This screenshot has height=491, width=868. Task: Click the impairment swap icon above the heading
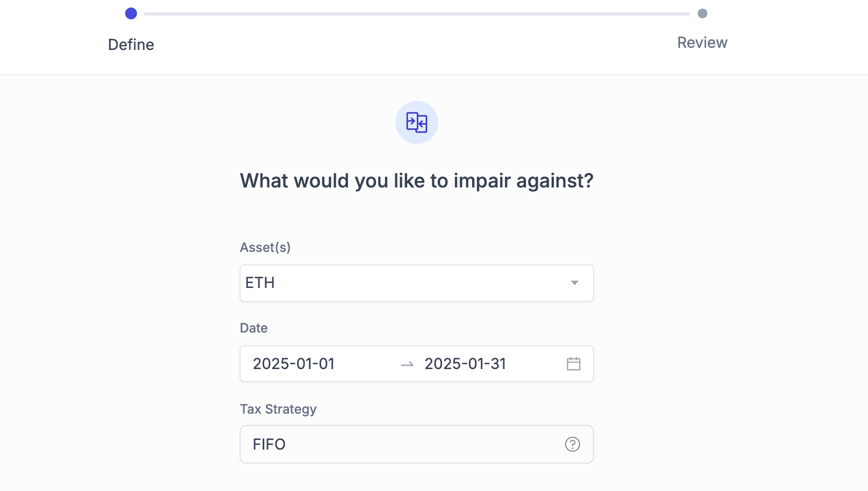417,122
